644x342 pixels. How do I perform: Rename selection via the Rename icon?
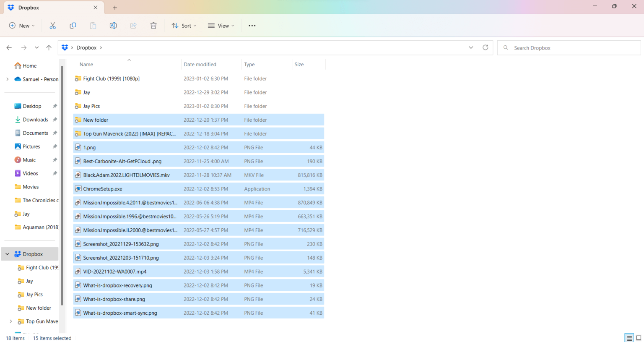pos(113,26)
